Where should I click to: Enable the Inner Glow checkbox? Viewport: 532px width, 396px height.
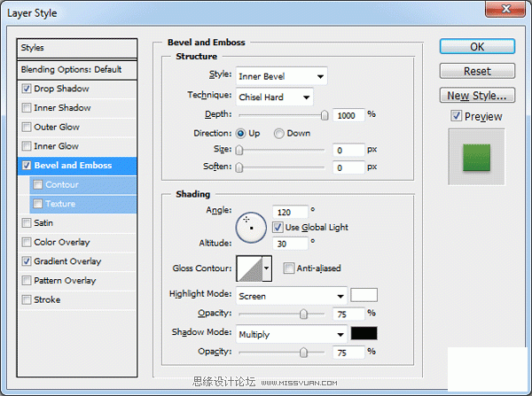(x=26, y=146)
